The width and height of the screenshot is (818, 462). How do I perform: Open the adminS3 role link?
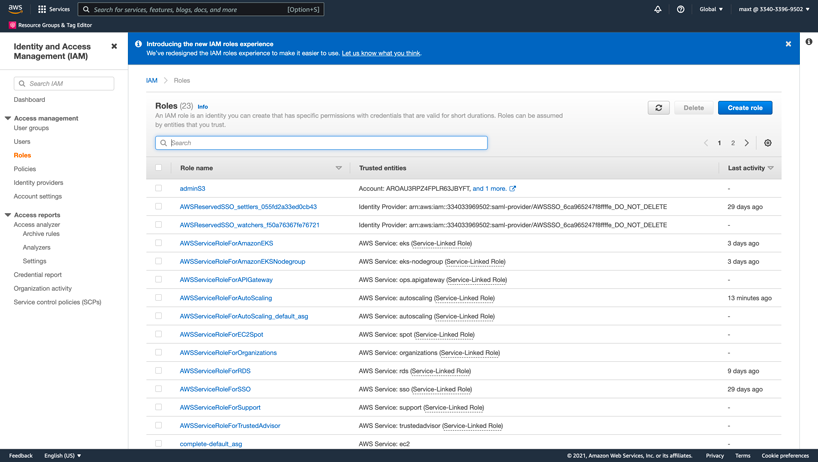pos(193,189)
